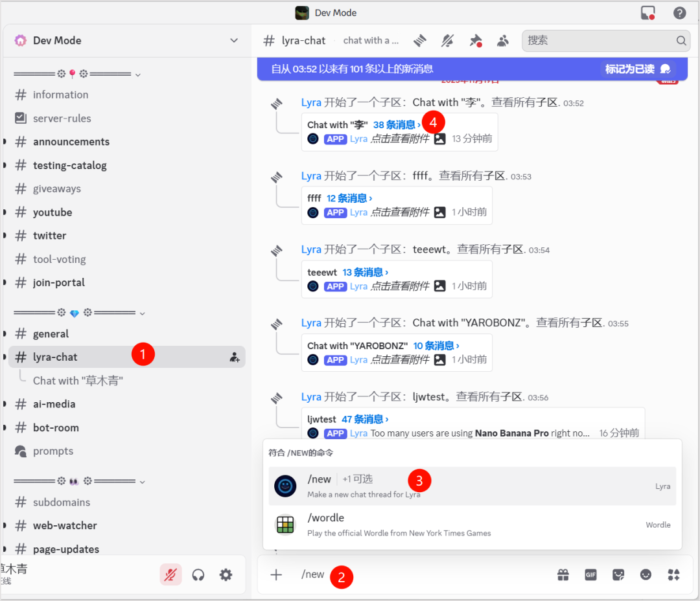700x601 pixels.
Task: Click the mark as read button
Action: 638,69
